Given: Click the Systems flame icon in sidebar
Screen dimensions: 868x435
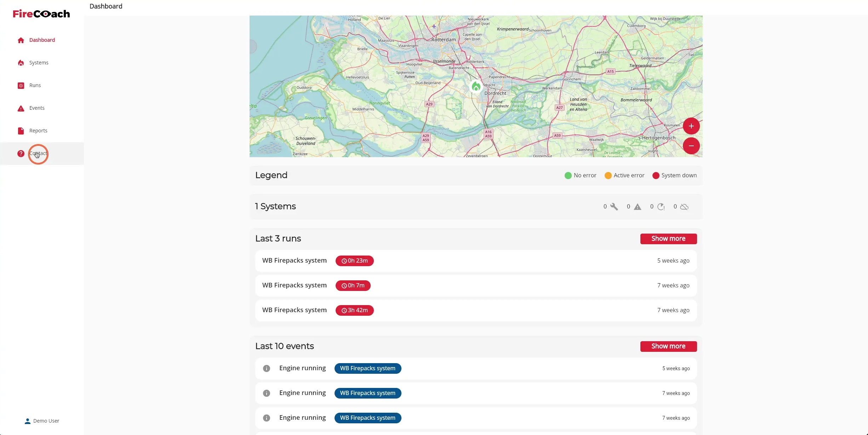Looking at the screenshot, I should (21, 63).
